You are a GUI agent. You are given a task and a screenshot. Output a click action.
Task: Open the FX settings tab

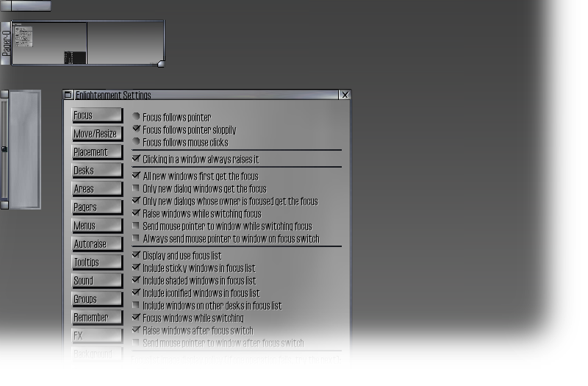click(97, 336)
